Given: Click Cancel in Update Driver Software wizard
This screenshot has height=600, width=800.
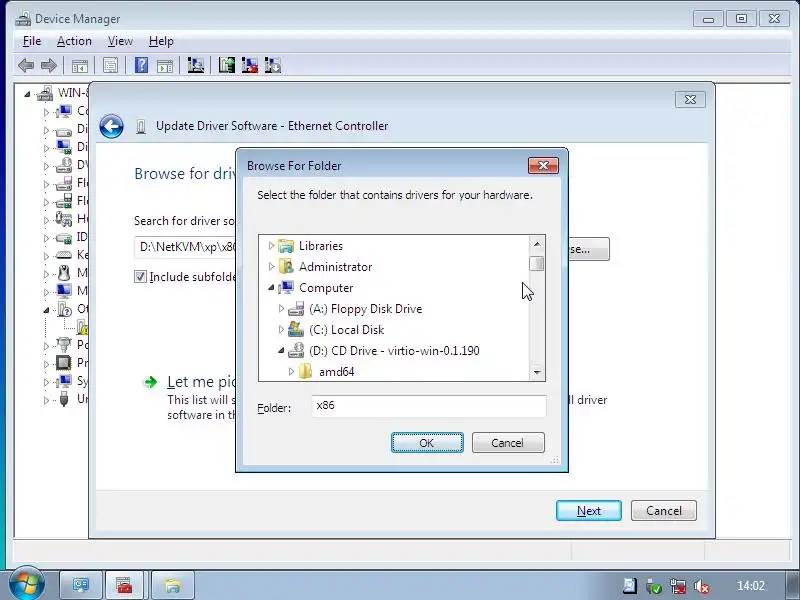Looking at the screenshot, I should coord(663,510).
